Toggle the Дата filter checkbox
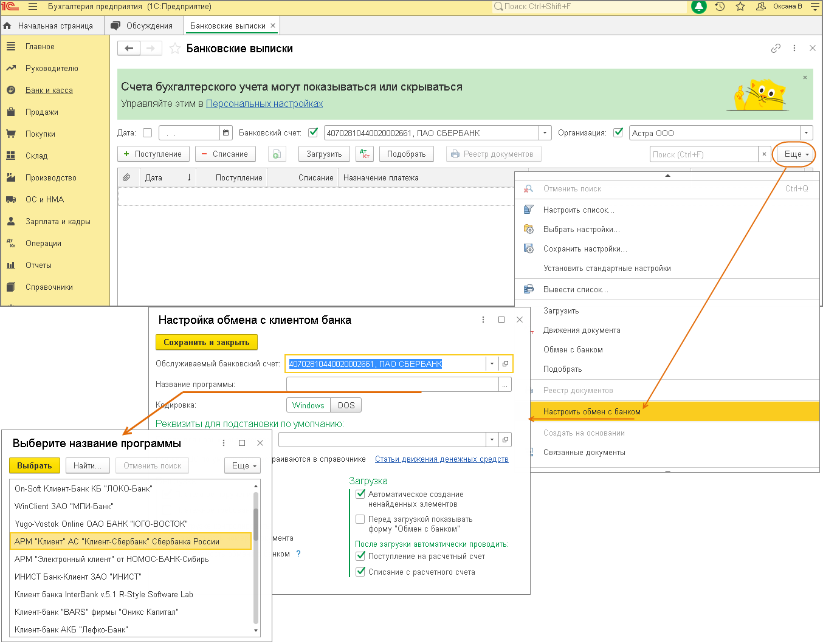The height and width of the screenshot is (644, 823). [147, 132]
